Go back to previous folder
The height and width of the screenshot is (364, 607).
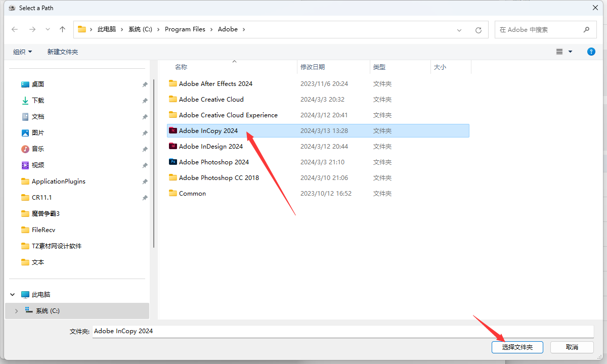(15, 29)
